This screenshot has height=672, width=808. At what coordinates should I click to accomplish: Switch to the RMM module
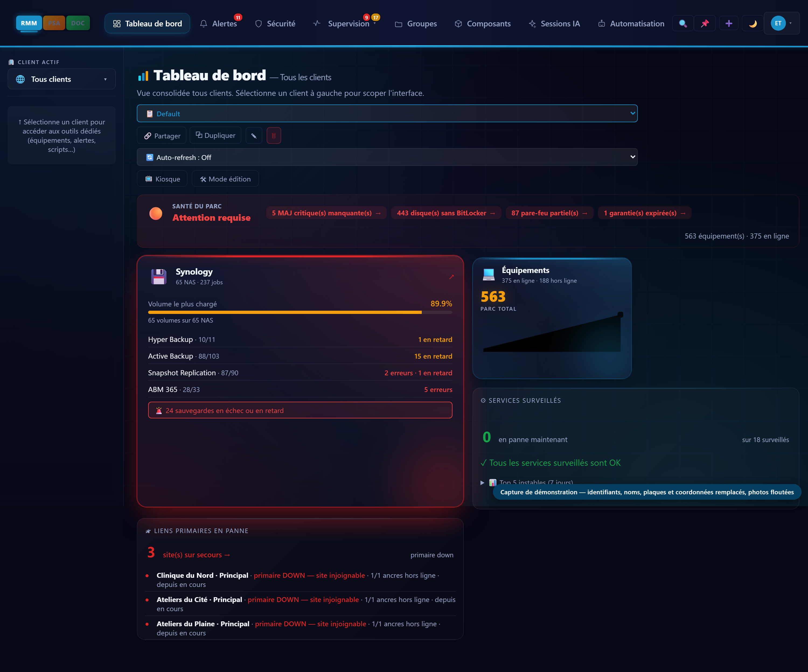tap(29, 23)
